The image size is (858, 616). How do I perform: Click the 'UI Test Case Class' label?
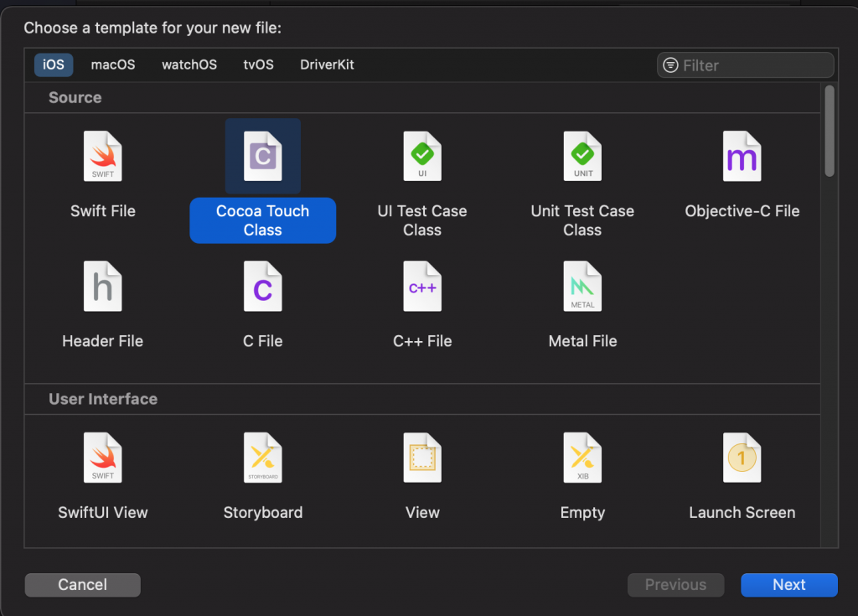click(422, 220)
